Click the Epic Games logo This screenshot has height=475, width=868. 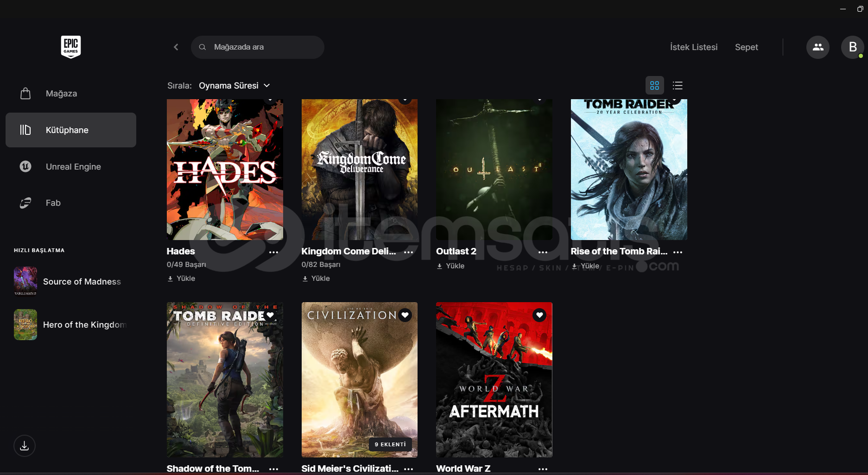coord(71,46)
